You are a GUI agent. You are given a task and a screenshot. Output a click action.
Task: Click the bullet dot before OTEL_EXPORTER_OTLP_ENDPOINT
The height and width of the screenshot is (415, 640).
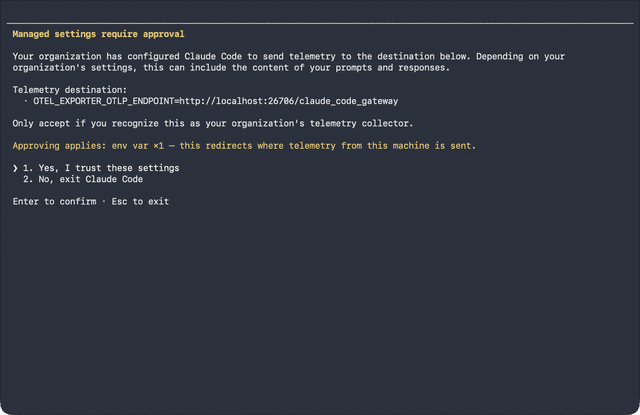[26, 101]
